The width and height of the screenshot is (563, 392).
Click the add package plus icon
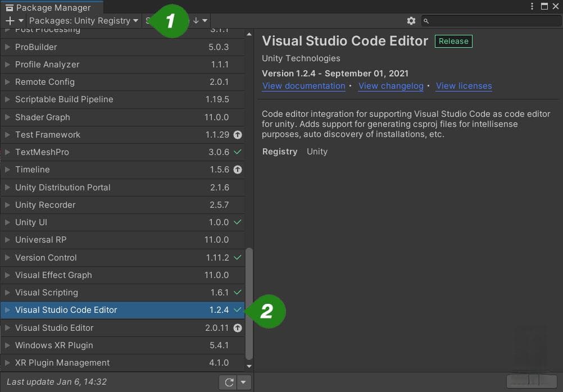(x=10, y=21)
